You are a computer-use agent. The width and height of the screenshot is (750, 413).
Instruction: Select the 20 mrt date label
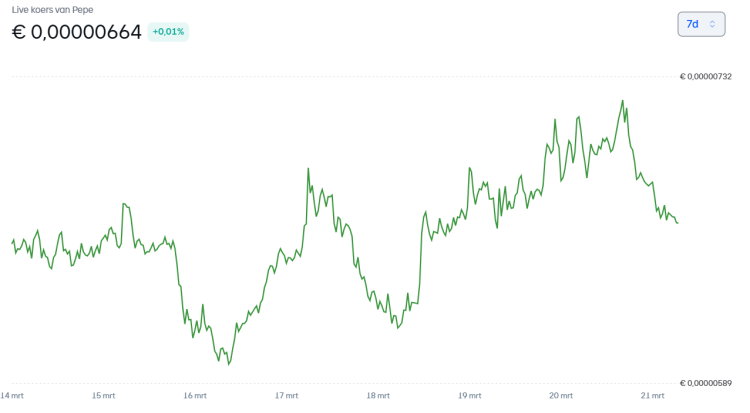tap(561, 396)
